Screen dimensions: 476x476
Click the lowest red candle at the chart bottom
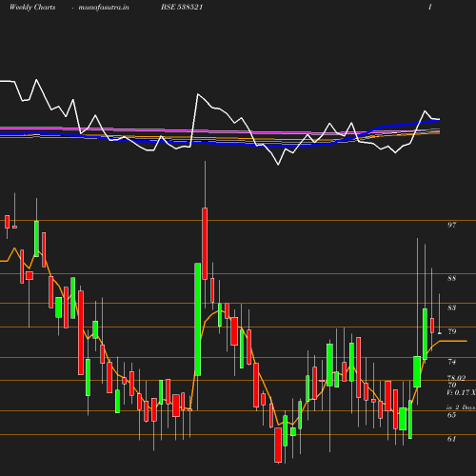pos(278,445)
